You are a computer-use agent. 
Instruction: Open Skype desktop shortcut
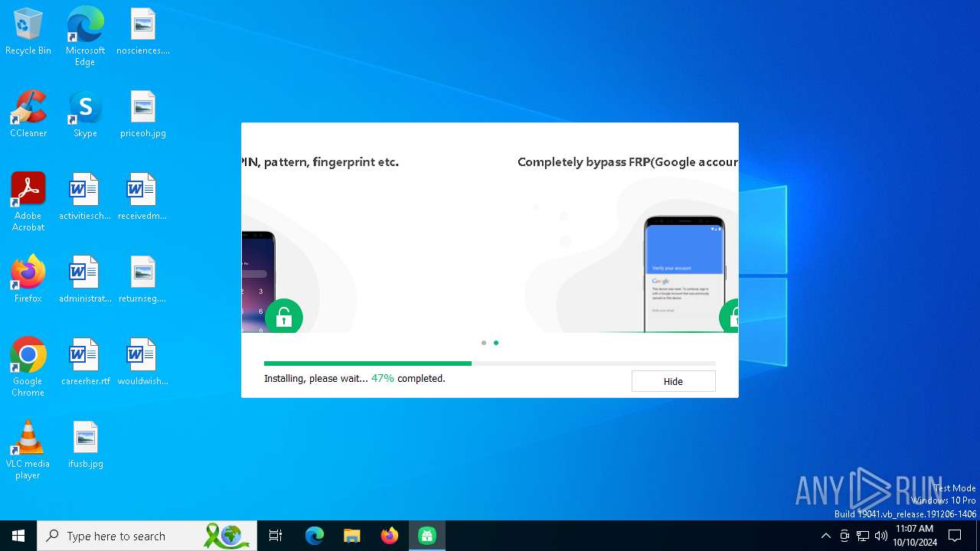85,115
